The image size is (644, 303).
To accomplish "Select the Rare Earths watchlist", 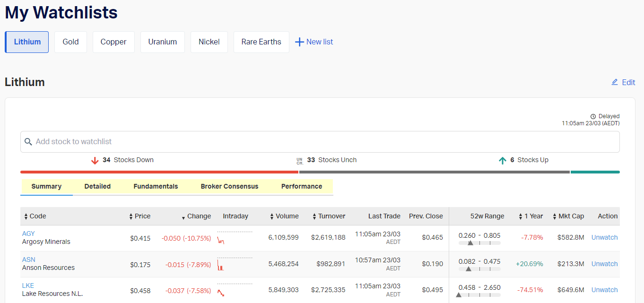I will coord(261,42).
